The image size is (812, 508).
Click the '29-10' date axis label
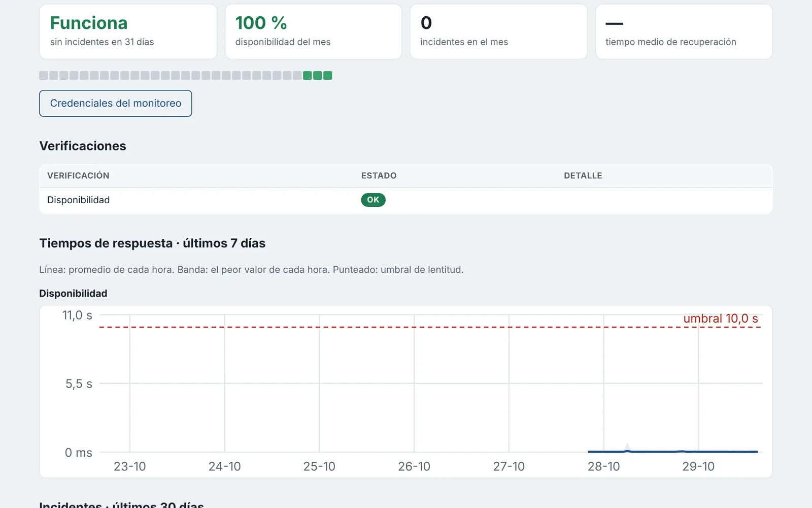click(x=698, y=466)
